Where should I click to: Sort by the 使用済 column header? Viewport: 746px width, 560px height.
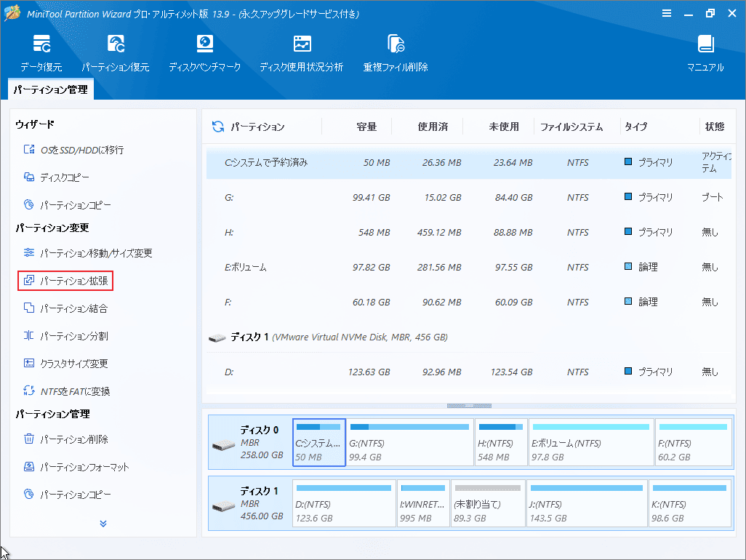click(x=433, y=127)
